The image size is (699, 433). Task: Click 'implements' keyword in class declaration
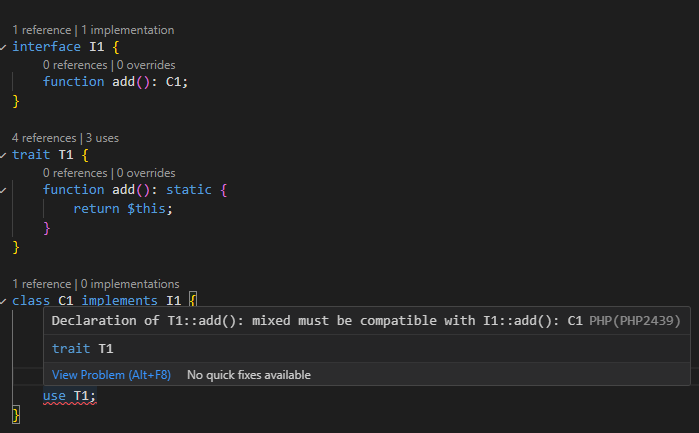pyautogui.click(x=119, y=300)
